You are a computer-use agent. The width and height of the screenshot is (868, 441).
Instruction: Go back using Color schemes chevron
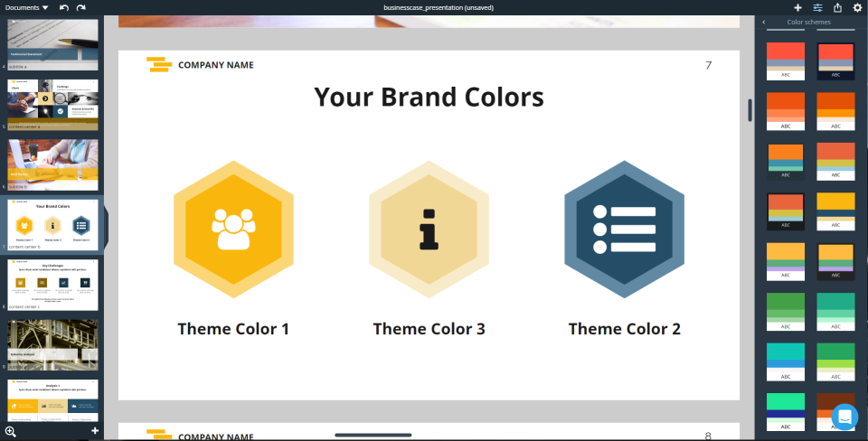[x=763, y=22]
